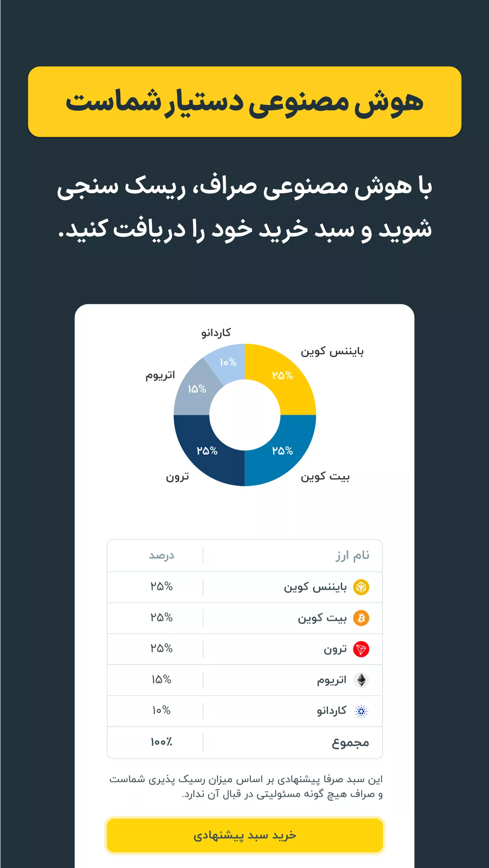Click the Binance Coin icon in table
This screenshot has width=489, height=868.
361,587
